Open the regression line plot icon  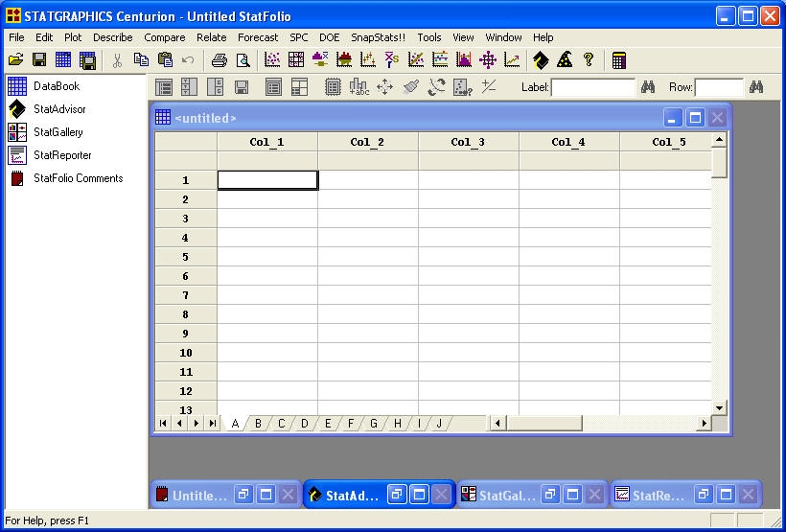coord(416,60)
